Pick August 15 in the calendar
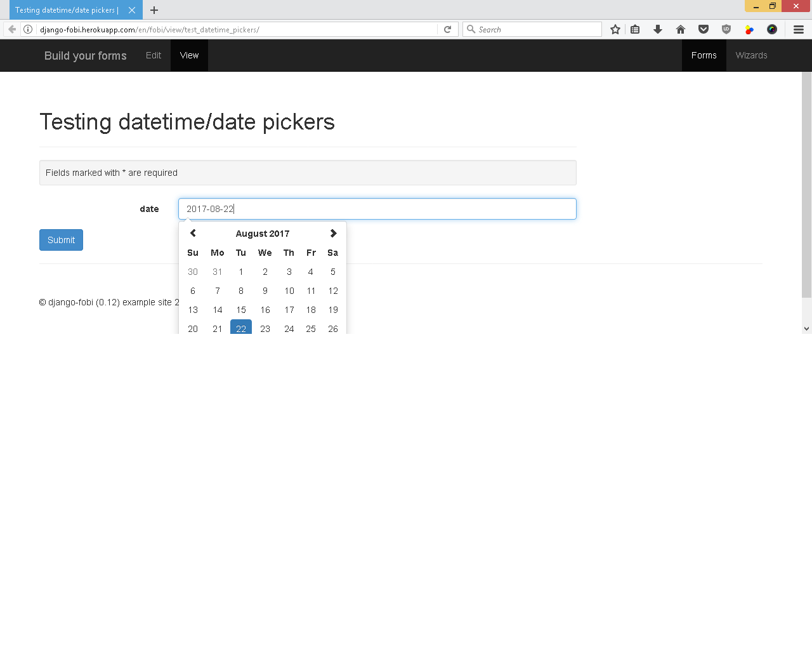This screenshot has height=650, width=812. pyautogui.click(x=241, y=310)
